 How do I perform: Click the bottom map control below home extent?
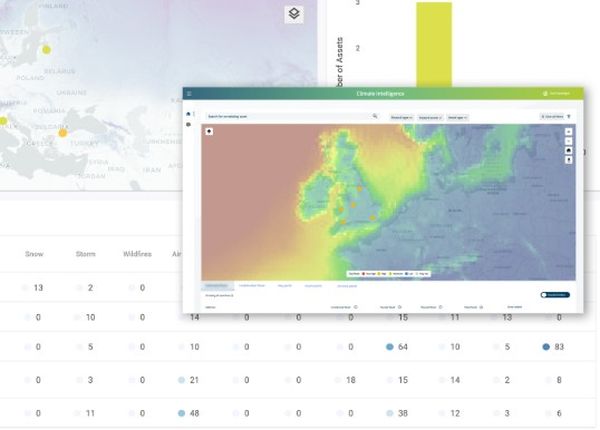tap(569, 160)
